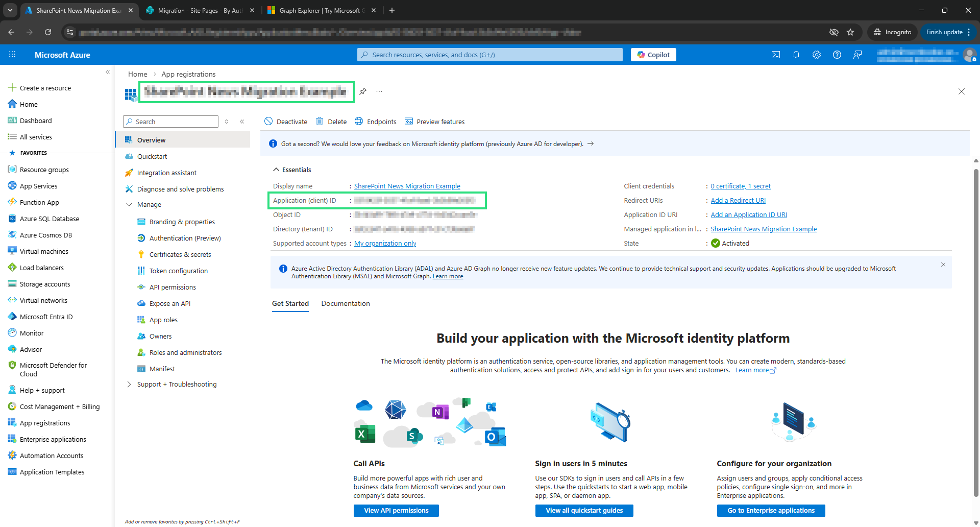Collapse the Essentials section

[x=276, y=170]
